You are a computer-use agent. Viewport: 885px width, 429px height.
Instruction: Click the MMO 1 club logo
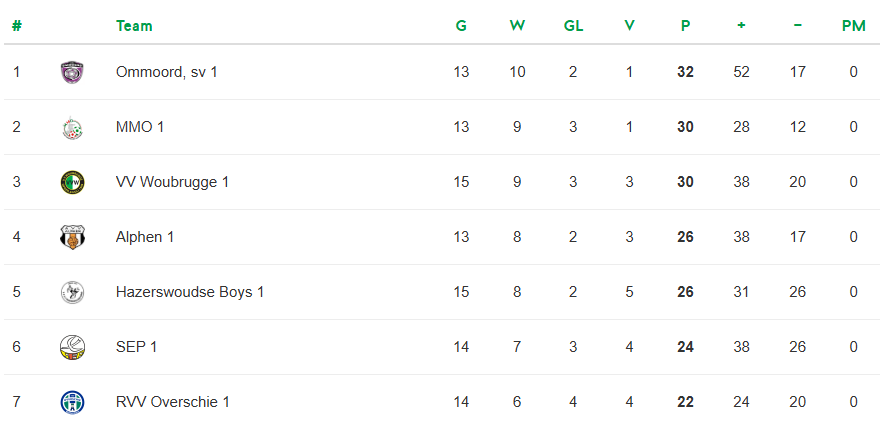[x=72, y=127]
